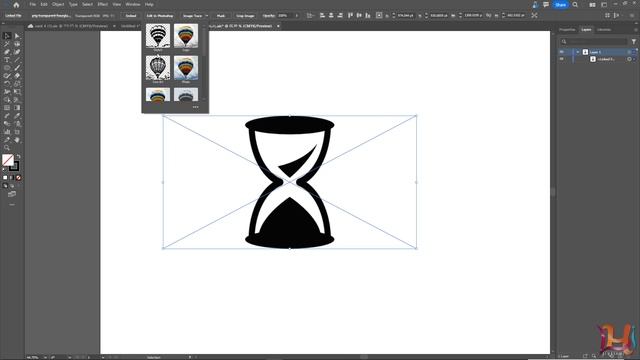Open the Layers panel options menu
Screen dimensions: 640x360
(x=636, y=30)
